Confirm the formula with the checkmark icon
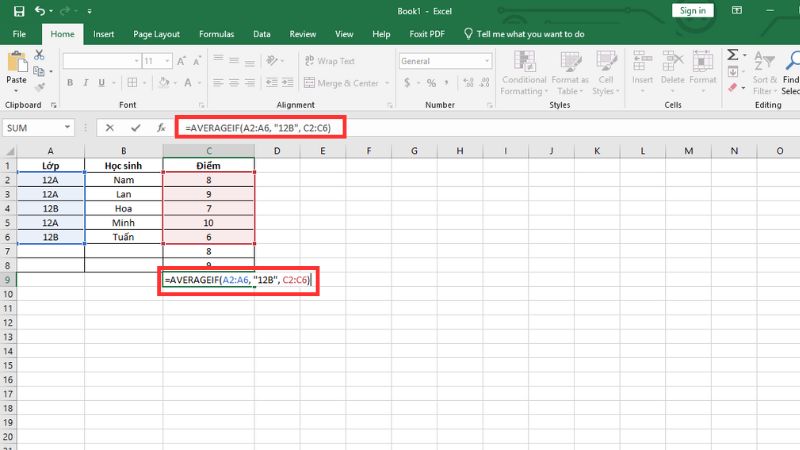Viewport: 800px width, 450px height. tap(135, 128)
